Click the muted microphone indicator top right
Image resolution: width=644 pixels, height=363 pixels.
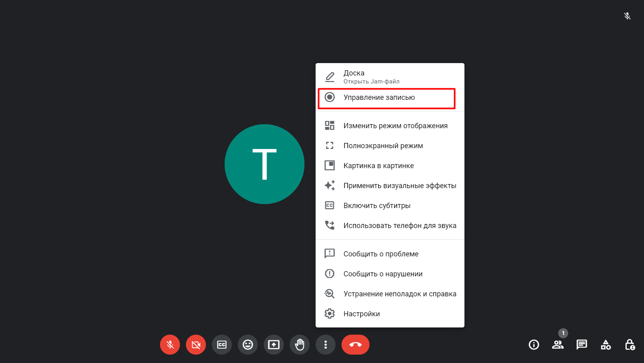[x=627, y=16]
